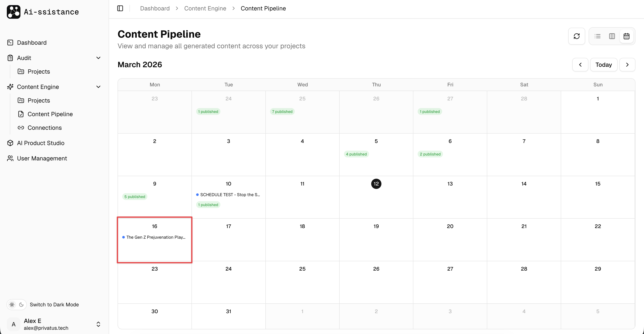Go to previous month with left arrow
This screenshot has height=334, width=644.
pos(580,64)
